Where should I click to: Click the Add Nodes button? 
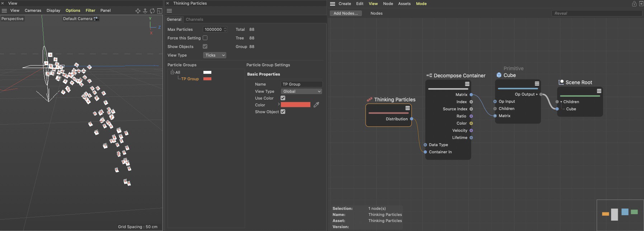tap(345, 13)
